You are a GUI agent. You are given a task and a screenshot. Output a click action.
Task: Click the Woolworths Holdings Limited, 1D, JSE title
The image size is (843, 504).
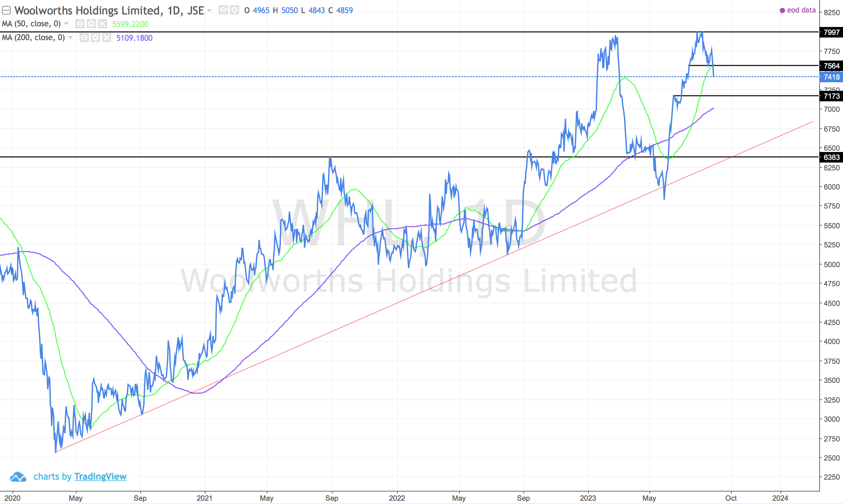click(109, 11)
